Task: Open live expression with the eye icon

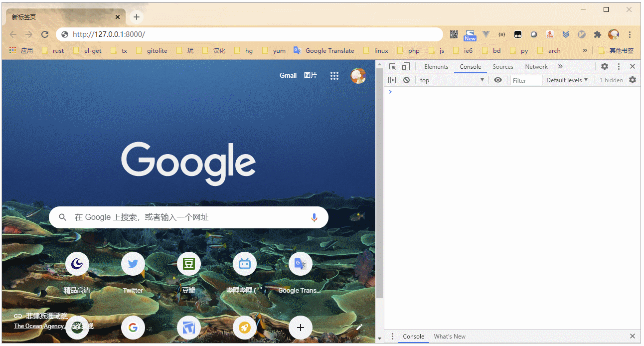Action: (x=497, y=80)
